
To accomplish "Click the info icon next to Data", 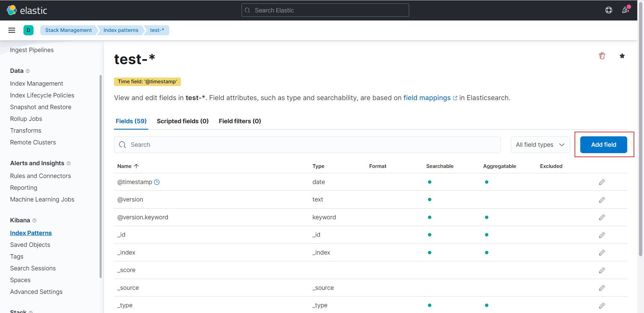I will point(28,71).
